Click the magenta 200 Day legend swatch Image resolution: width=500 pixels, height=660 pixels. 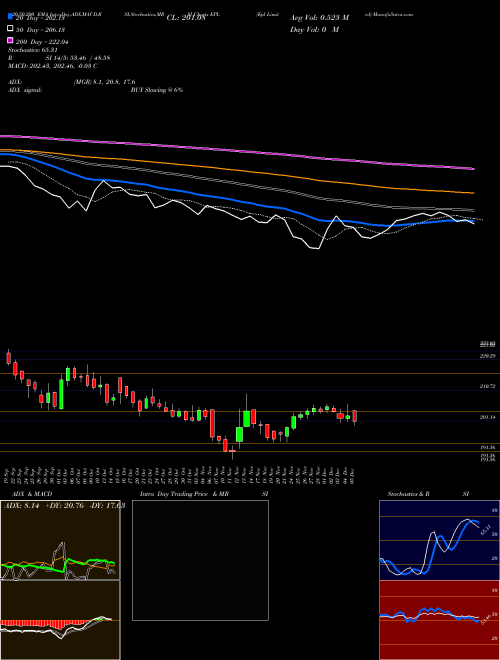click(10, 40)
